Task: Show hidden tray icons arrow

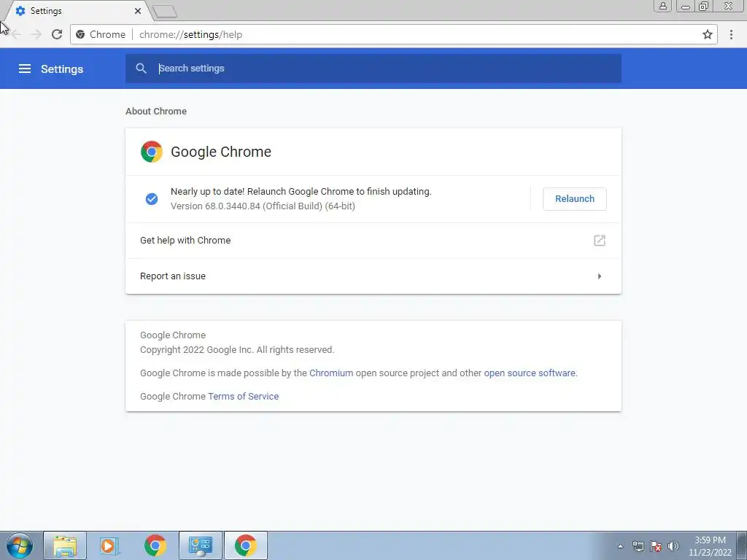Action: click(x=620, y=546)
